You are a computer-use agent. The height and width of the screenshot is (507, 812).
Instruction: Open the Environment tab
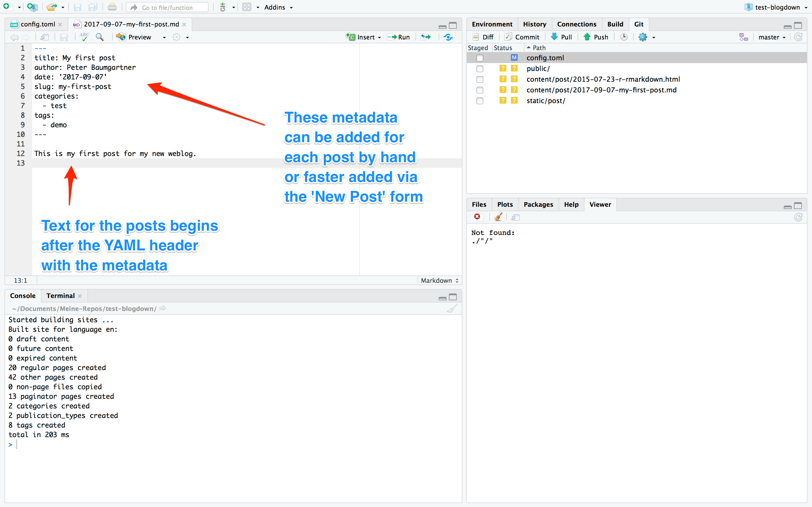[x=492, y=24]
